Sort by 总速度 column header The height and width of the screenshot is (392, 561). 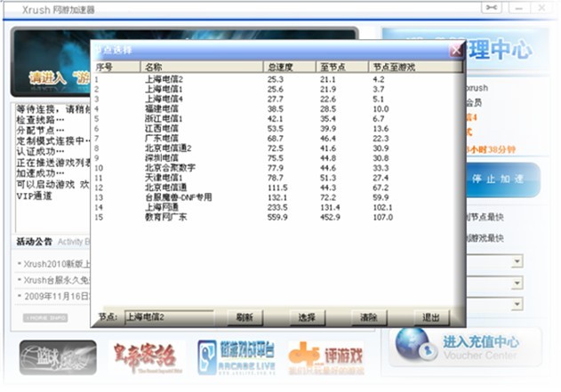coord(289,67)
